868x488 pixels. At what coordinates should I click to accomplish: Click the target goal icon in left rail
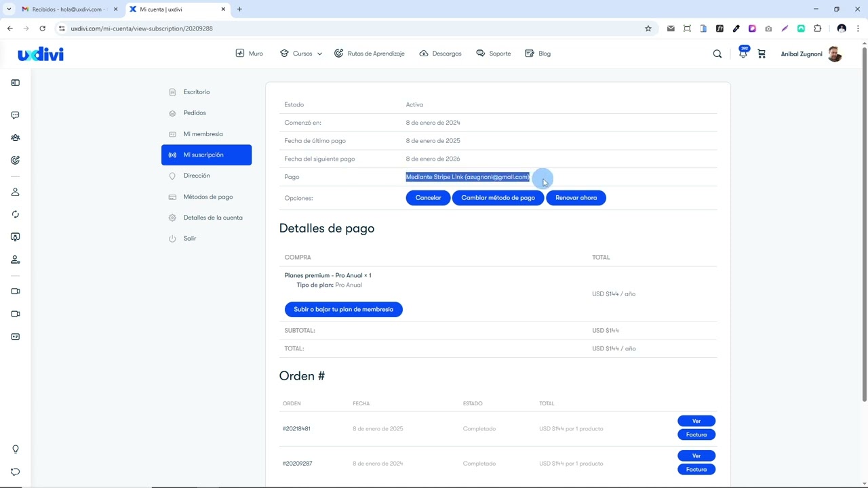(15, 160)
